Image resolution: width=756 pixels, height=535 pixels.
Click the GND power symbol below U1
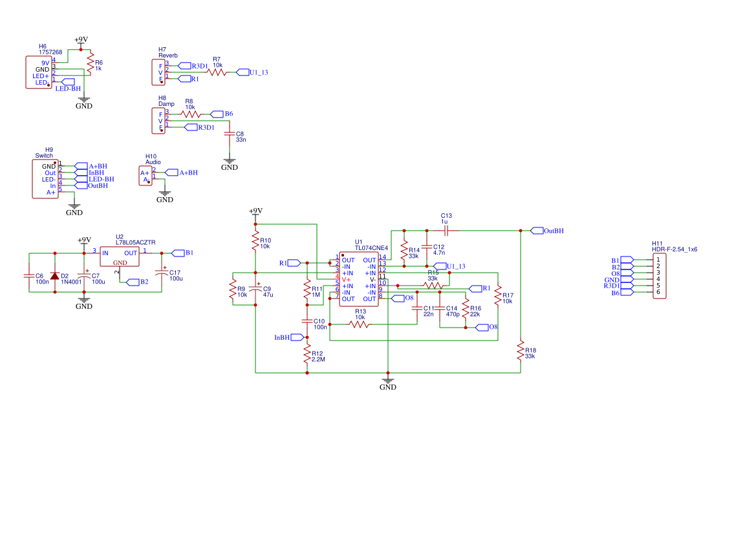click(x=388, y=381)
